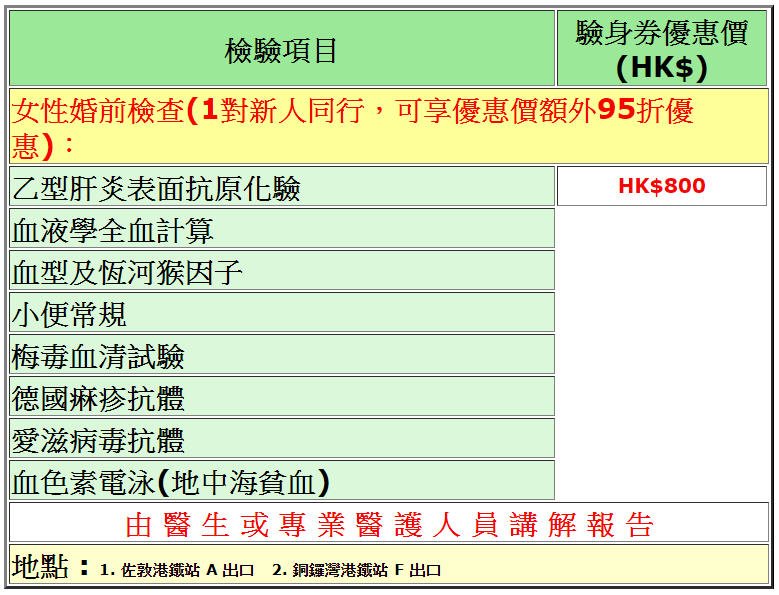Select the 梅毒血清試驗 row
The image size is (779, 595).
click(98, 357)
